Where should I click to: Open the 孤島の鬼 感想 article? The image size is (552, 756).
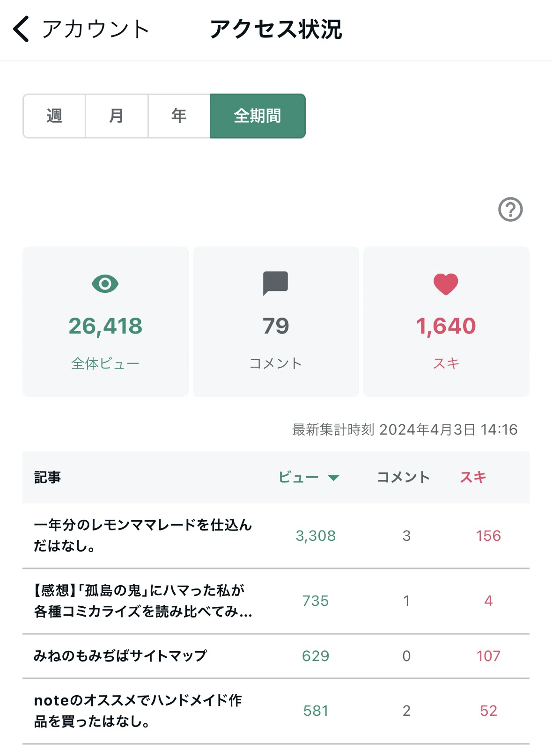click(x=276, y=601)
